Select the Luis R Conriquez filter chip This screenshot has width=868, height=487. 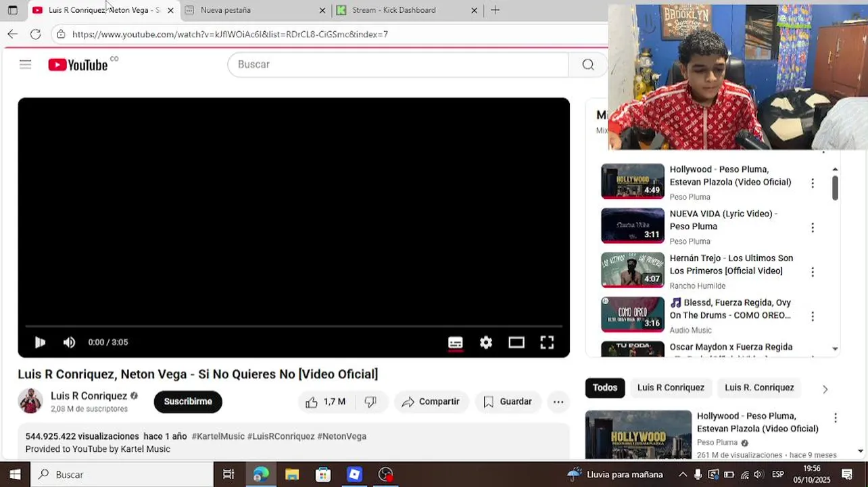click(671, 388)
